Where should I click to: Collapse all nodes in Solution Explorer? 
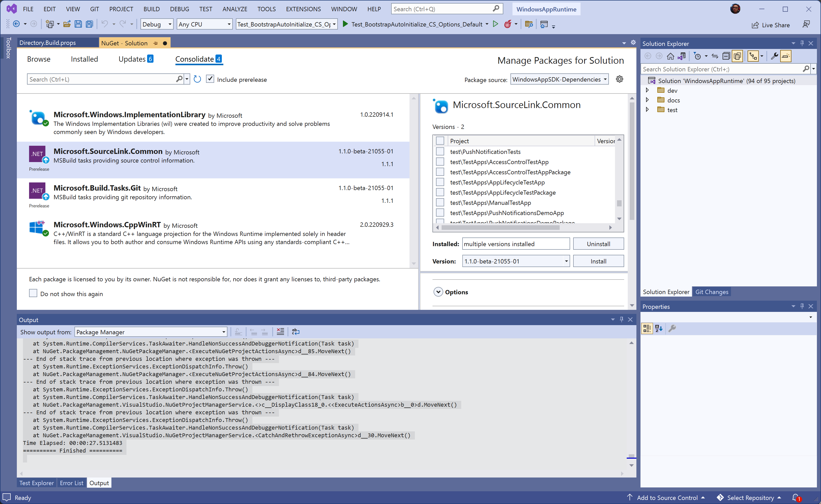point(726,56)
